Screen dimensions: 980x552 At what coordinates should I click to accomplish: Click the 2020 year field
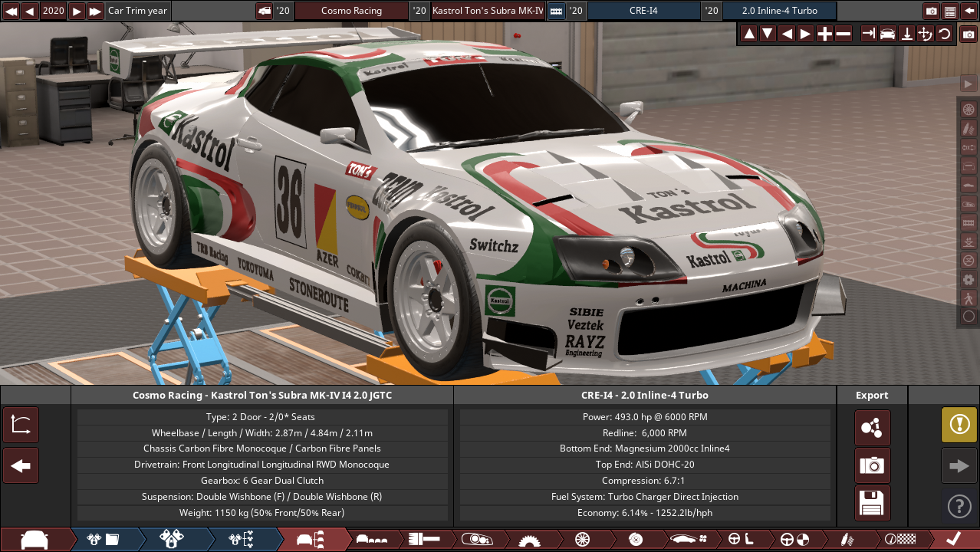coord(54,11)
